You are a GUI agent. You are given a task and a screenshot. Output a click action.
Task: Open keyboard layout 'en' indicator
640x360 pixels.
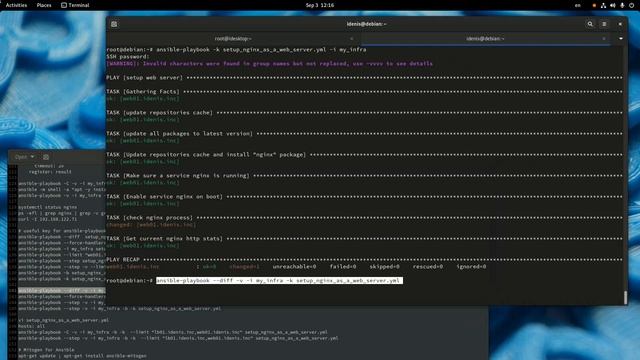tap(578, 5)
